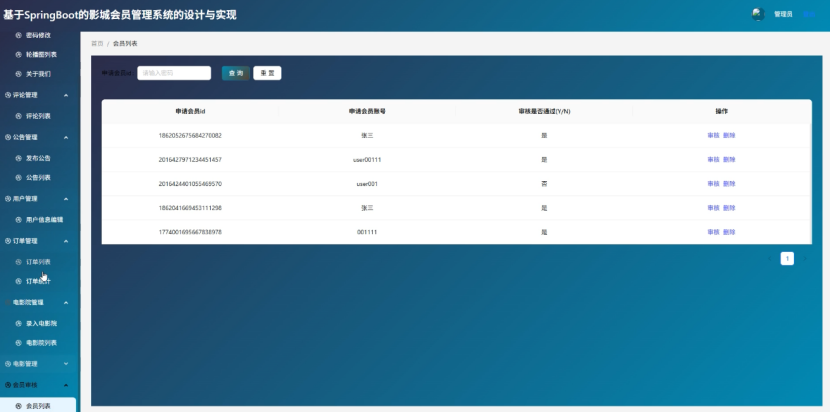The image size is (830, 412).
Task: Collapse the 电影院管理 menu group chevron
Action: (x=66, y=303)
